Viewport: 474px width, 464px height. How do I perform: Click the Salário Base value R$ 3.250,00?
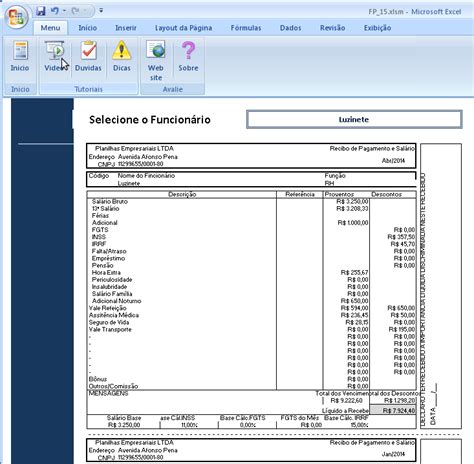pyautogui.click(x=124, y=425)
